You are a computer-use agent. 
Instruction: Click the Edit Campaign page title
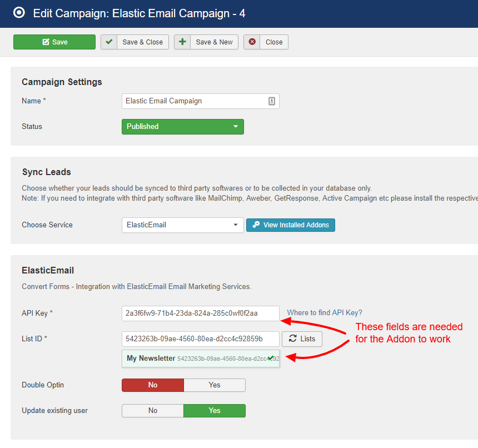[139, 13]
